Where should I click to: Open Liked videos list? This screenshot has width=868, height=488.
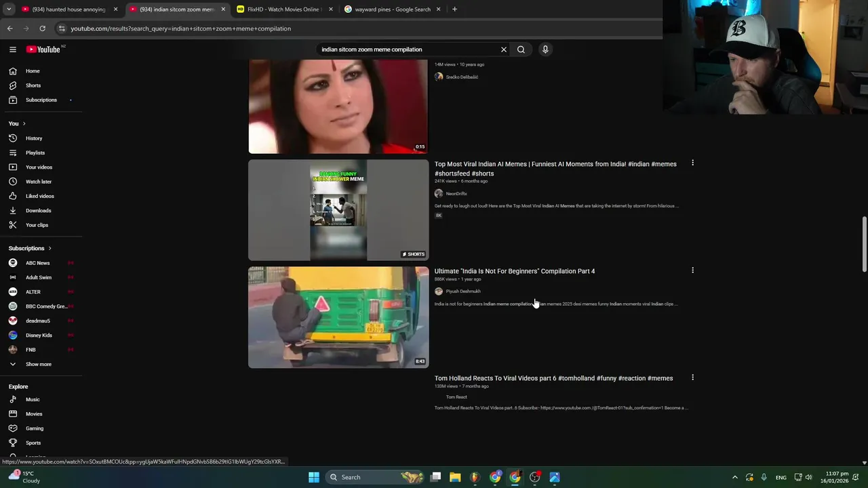[x=41, y=197]
